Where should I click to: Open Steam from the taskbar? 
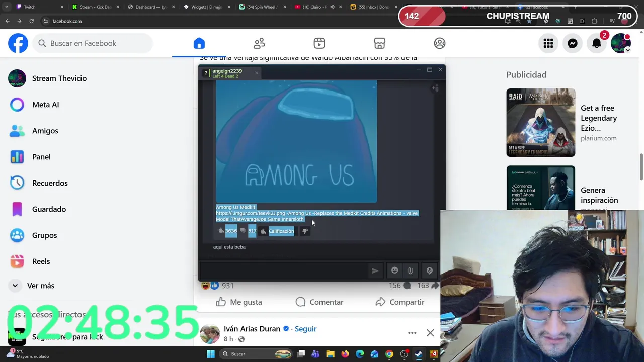pos(419,354)
